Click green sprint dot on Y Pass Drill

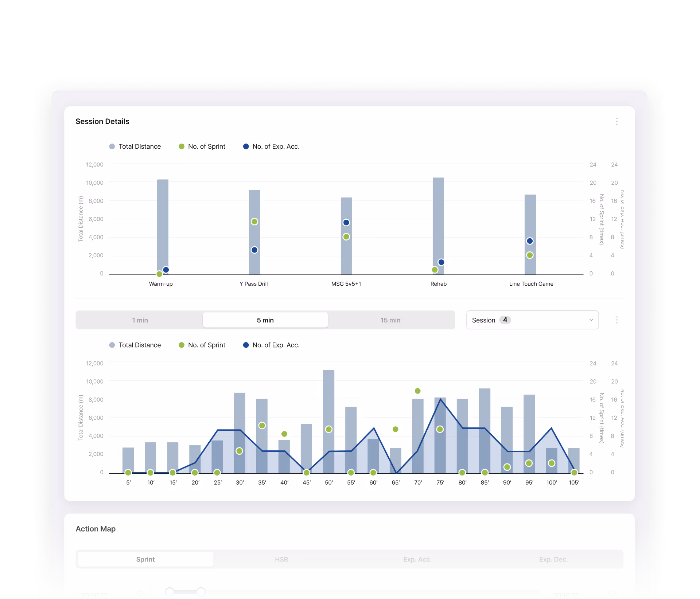(254, 222)
